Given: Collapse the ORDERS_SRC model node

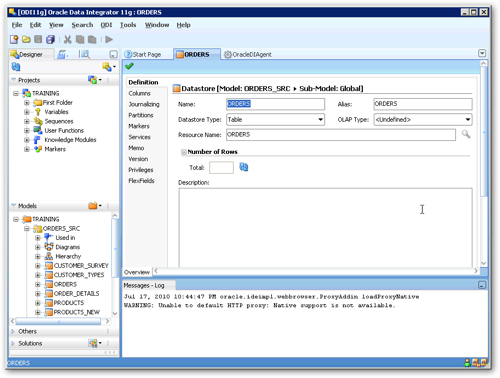Looking at the screenshot, I should point(27,229).
